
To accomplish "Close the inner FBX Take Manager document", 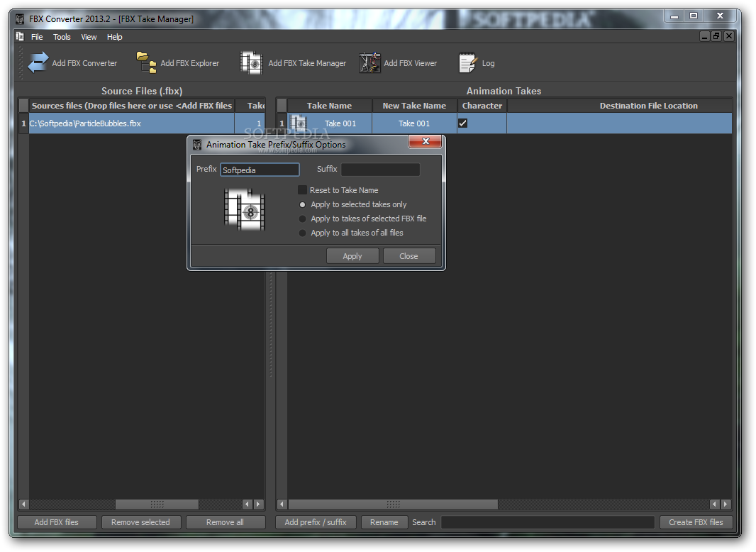I will click(x=729, y=36).
